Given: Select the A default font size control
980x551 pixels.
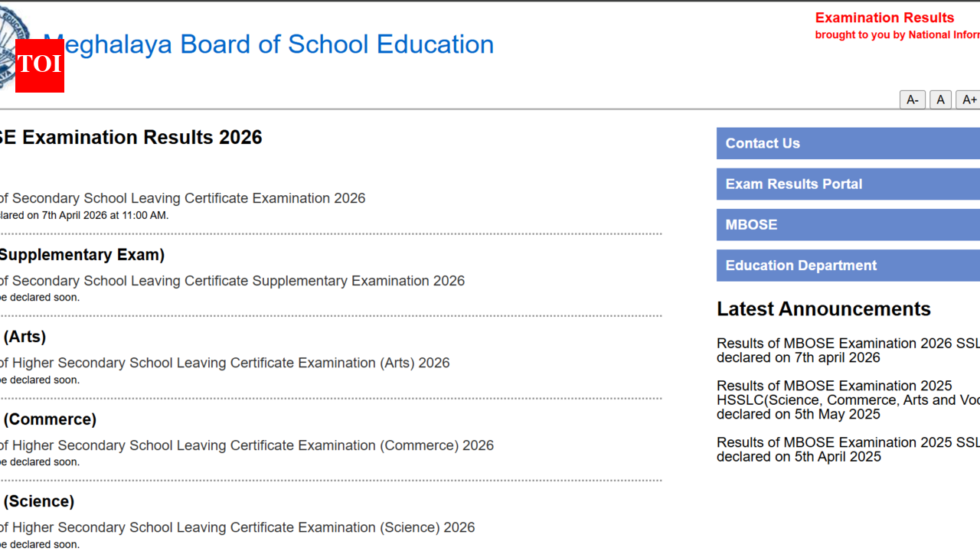Looking at the screenshot, I should pos(940,99).
